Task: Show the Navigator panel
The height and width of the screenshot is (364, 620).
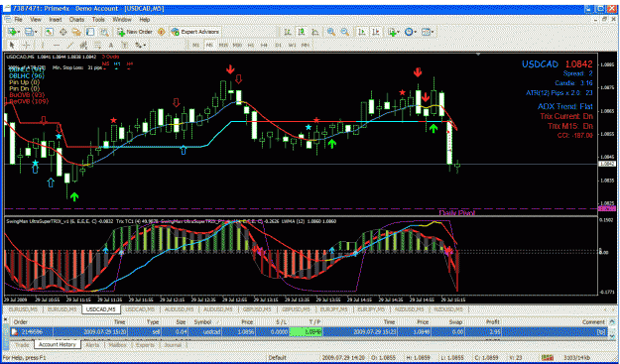Action: 76,32
